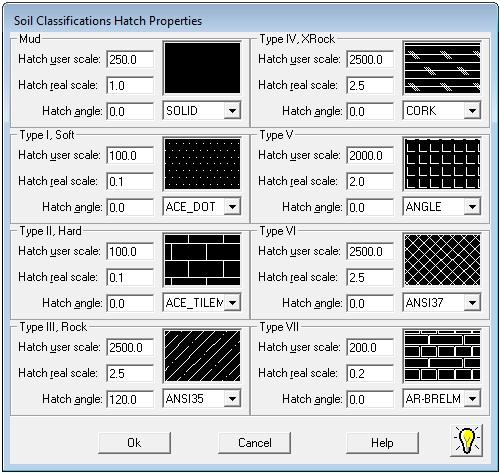Click Type III Rock hatch angle field
Image resolution: width=500 pixels, height=473 pixels.
pos(130,399)
